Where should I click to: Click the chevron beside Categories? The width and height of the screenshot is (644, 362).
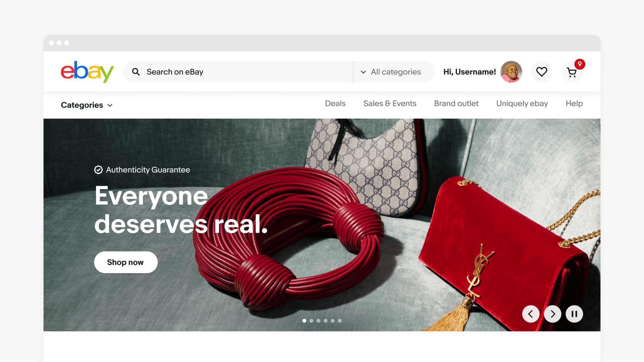110,105
